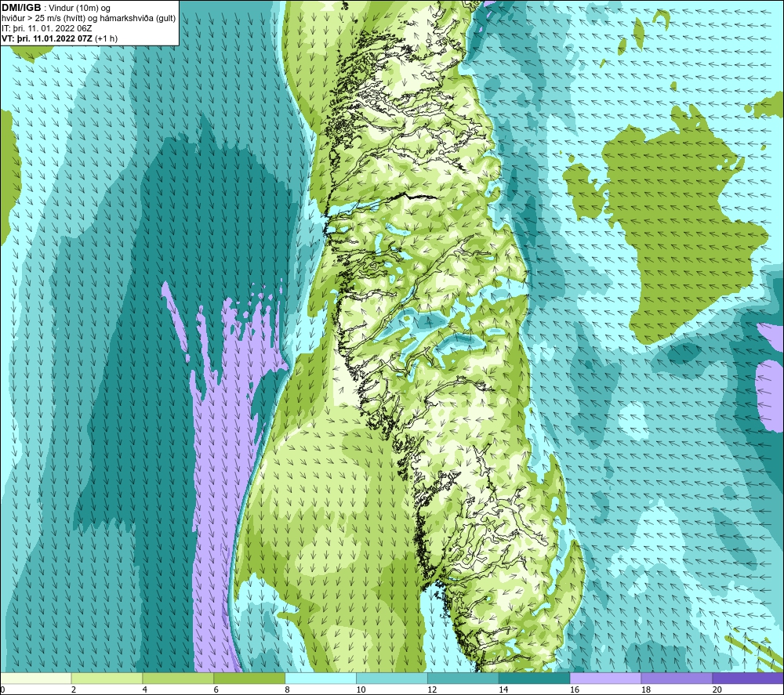Click the 8–10 m/s light cyan swatch
The image size is (784, 695).
click(x=321, y=678)
